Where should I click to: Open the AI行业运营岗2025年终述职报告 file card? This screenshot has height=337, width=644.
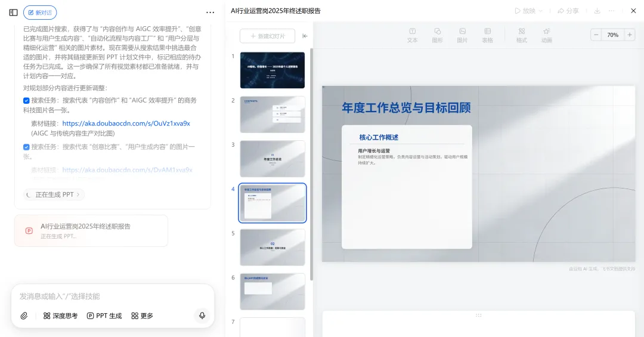point(91,231)
